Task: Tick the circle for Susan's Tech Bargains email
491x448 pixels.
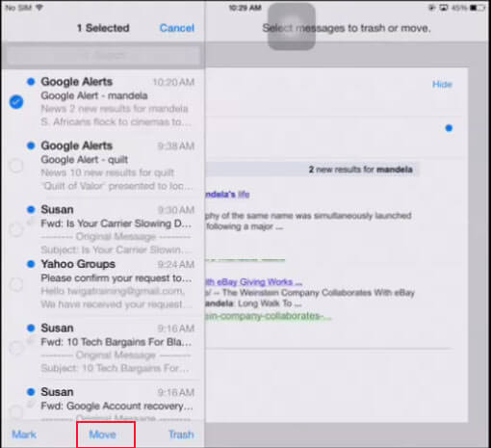Action: tap(16, 348)
